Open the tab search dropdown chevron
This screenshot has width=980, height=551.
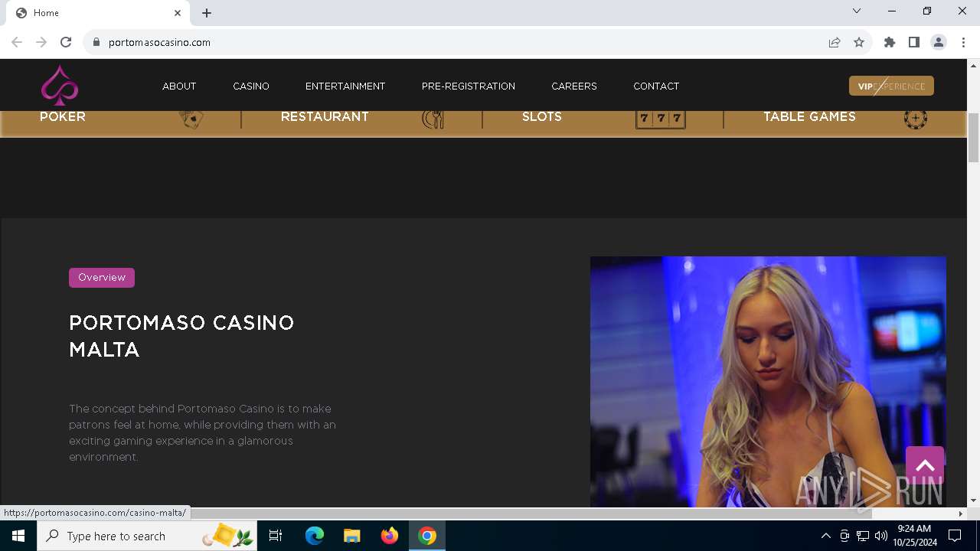pos(857,11)
